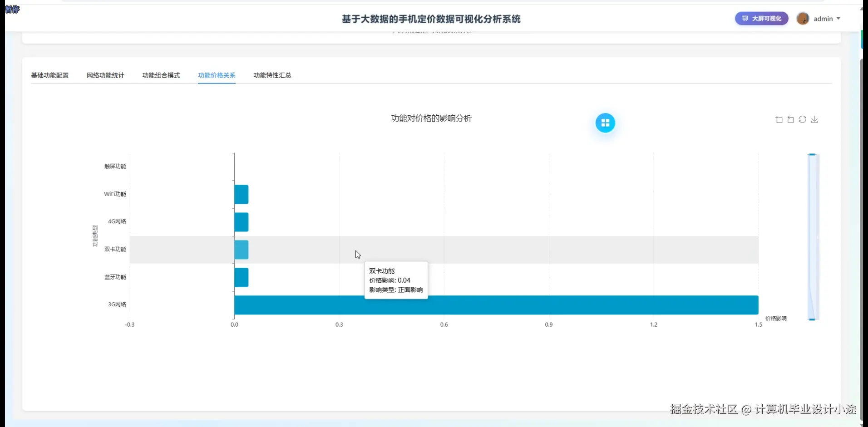Select the data zoom icon on chart toolbar
The image size is (868, 427).
[779, 119]
